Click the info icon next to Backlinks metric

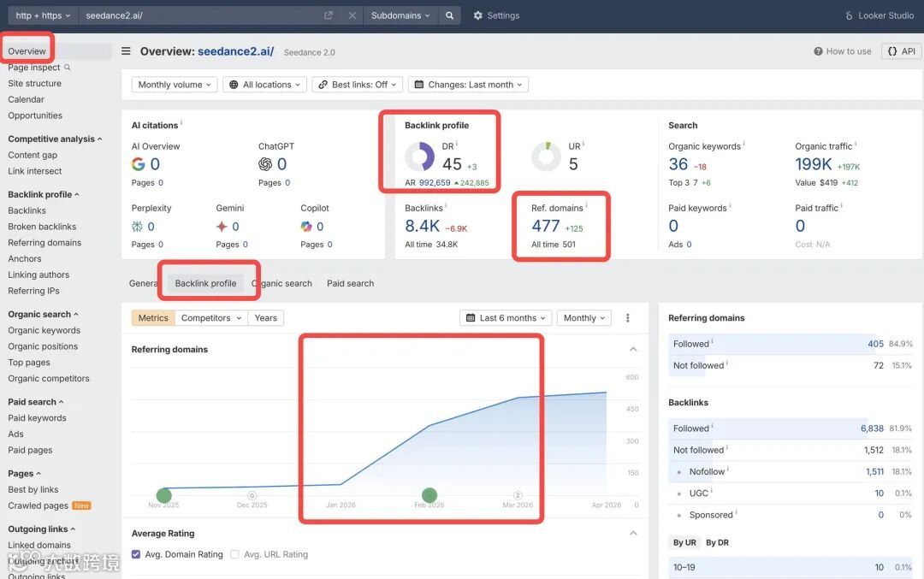pos(446,205)
